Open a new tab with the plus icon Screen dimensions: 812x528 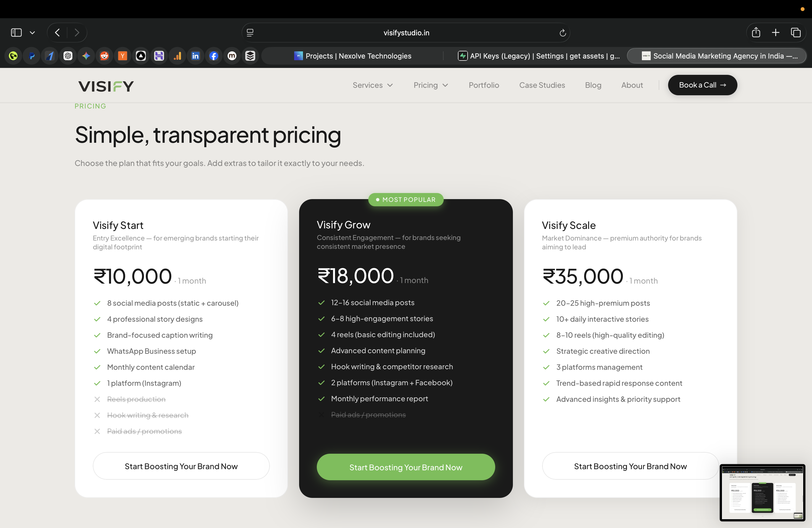click(x=776, y=33)
